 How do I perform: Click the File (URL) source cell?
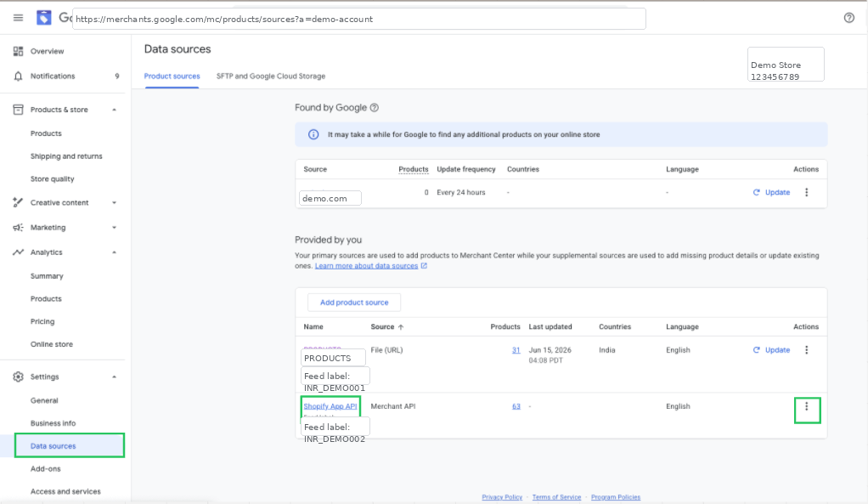(387, 350)
